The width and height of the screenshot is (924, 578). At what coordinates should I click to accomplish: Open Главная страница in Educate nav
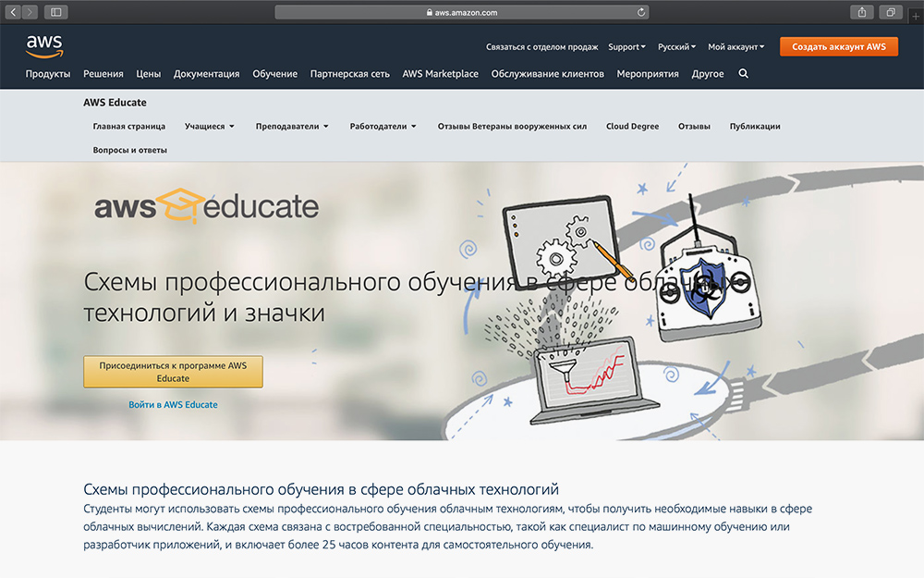click(x=129, y=126)
